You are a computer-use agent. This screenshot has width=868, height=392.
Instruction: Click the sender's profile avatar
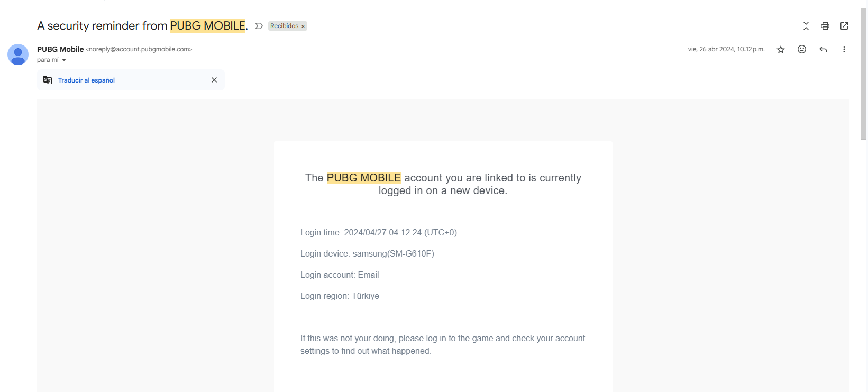coord(18,54)
